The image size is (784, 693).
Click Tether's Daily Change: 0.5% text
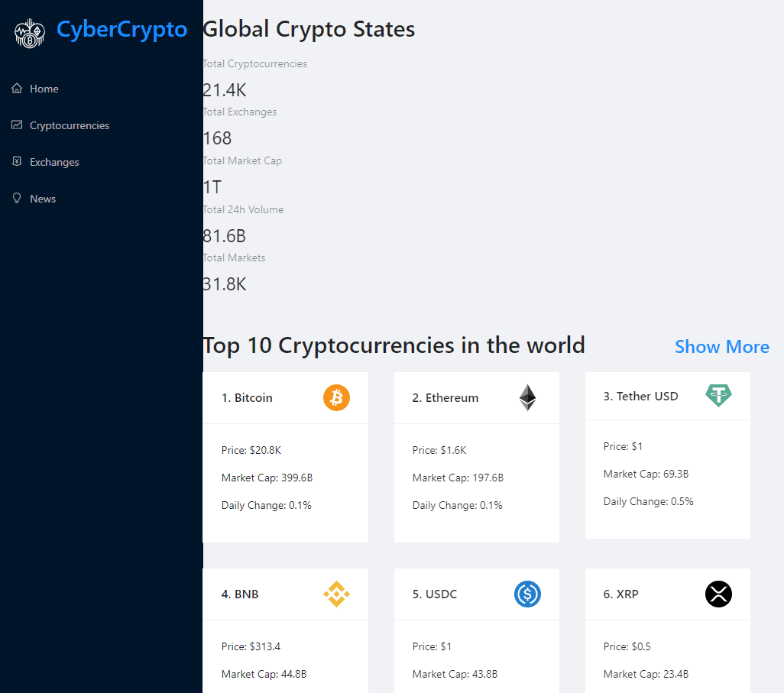pos(649,501)
